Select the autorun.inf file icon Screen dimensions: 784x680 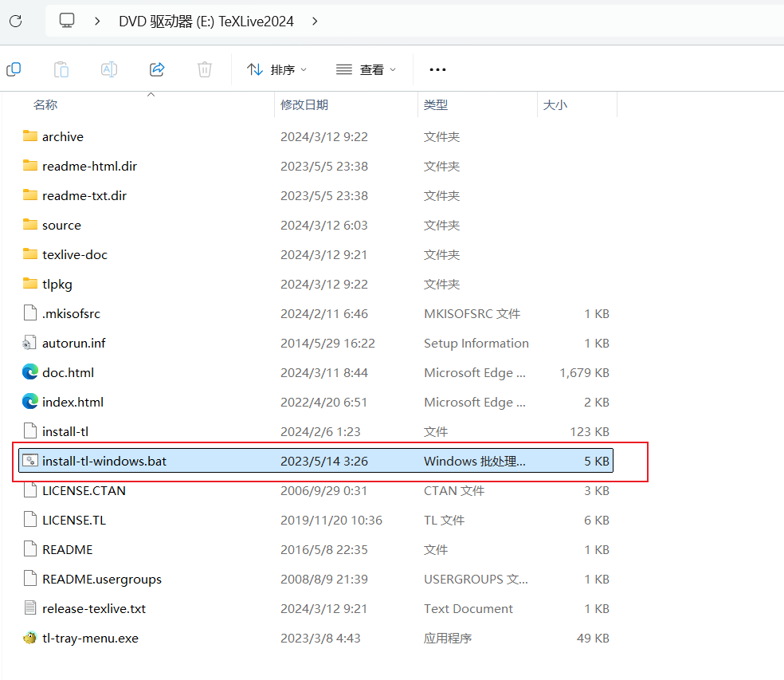click(29, 343)
